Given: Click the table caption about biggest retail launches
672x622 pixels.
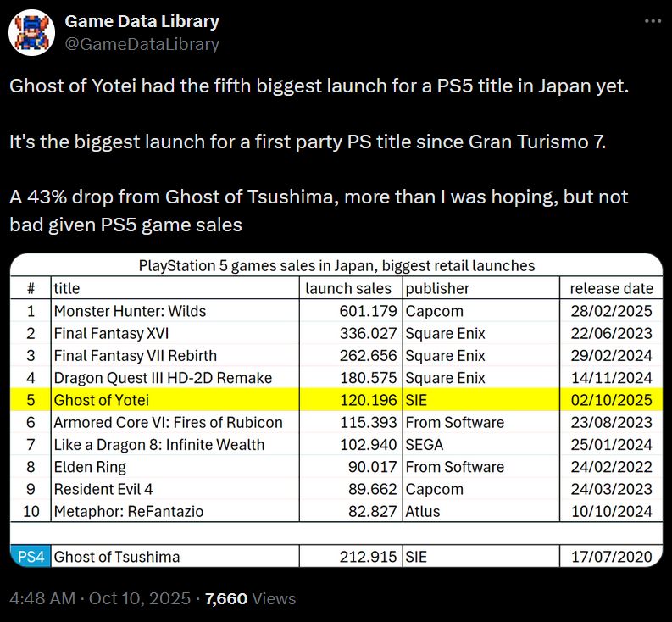Looking at the screenshot, I should (337, 266).
